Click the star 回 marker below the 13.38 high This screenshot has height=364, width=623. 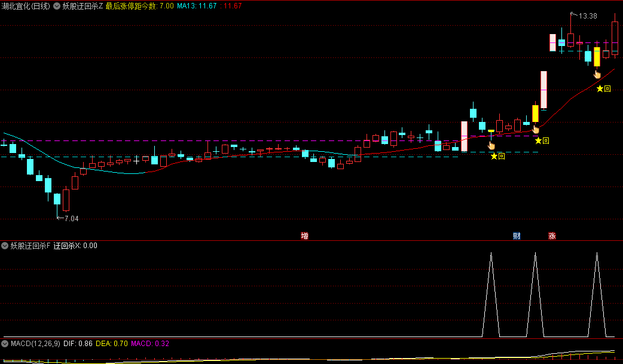603,88
